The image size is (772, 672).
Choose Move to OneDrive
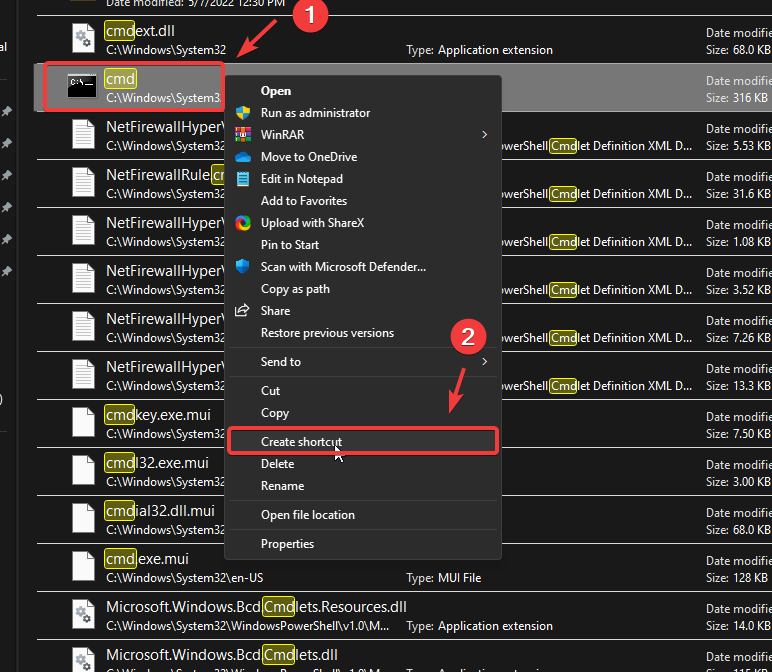pos(363,157)
